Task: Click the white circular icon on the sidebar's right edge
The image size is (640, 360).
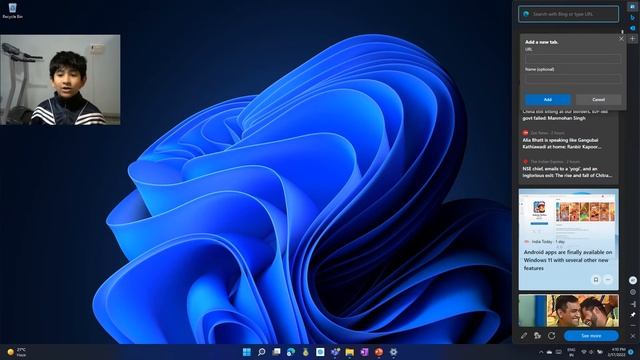Action: click(x=633, y=280)
